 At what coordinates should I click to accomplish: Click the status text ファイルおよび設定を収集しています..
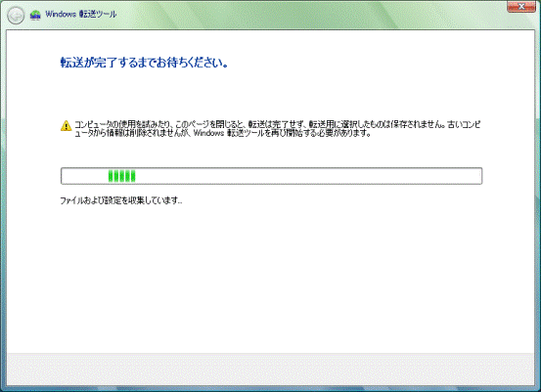[120, 200]
